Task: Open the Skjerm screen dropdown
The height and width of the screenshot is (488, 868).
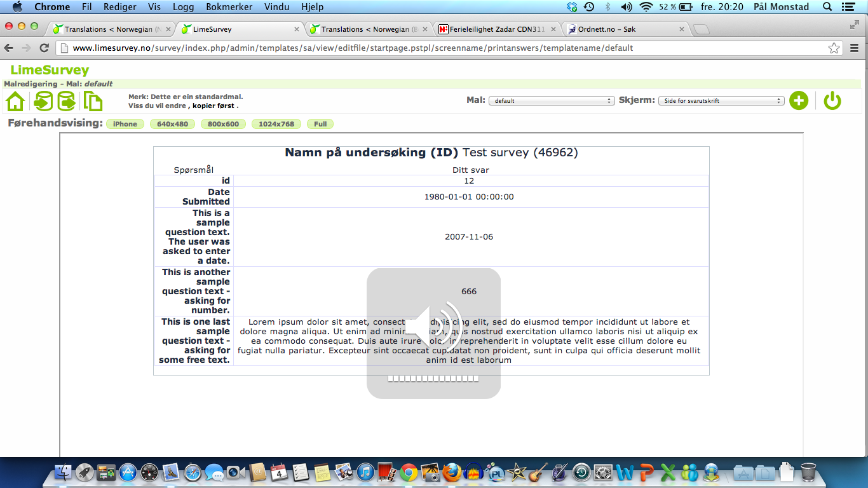Action: pyautogui.click(x=721, y=100)
